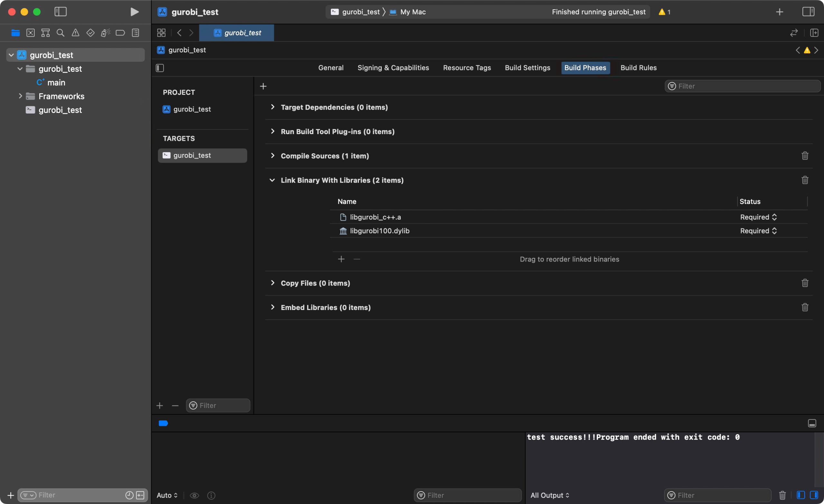Image resolution: width=824 pixels, height=504 pixels.
Task: Toggle the right inspector panel
Action: coord(808,12)
